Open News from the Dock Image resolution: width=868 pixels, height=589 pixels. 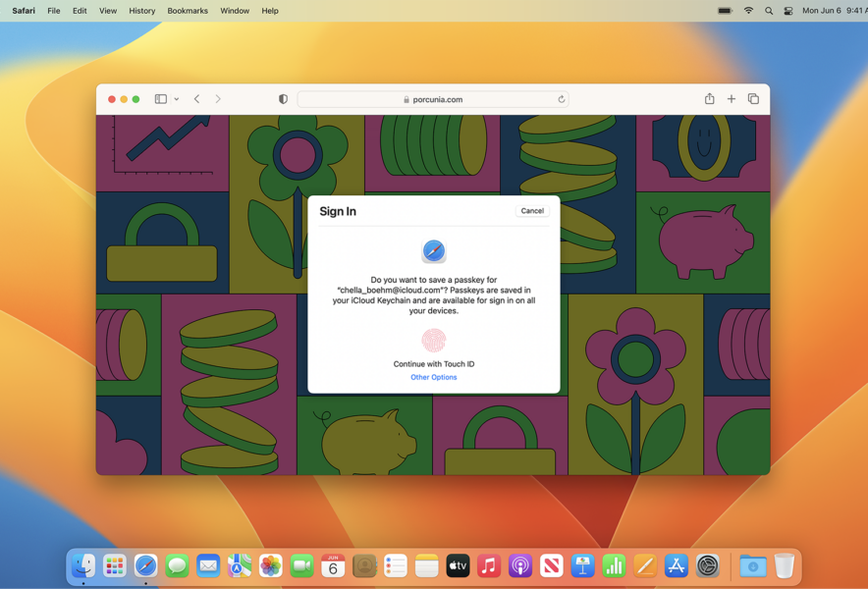(x=552, y=565)
